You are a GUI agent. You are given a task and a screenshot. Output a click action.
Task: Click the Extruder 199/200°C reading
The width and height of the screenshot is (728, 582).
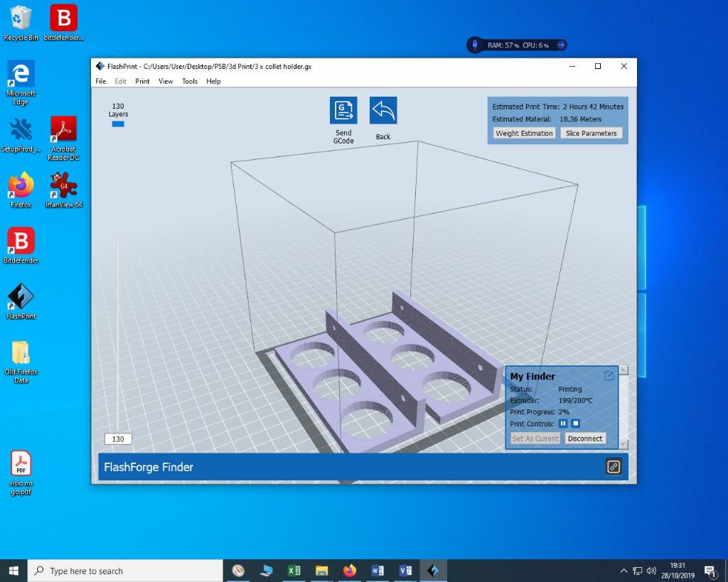coord(575,400)
